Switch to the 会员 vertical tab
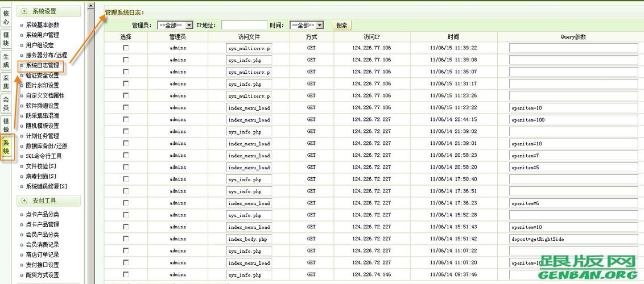Screen dimensions: 644x284 (6, 104)
